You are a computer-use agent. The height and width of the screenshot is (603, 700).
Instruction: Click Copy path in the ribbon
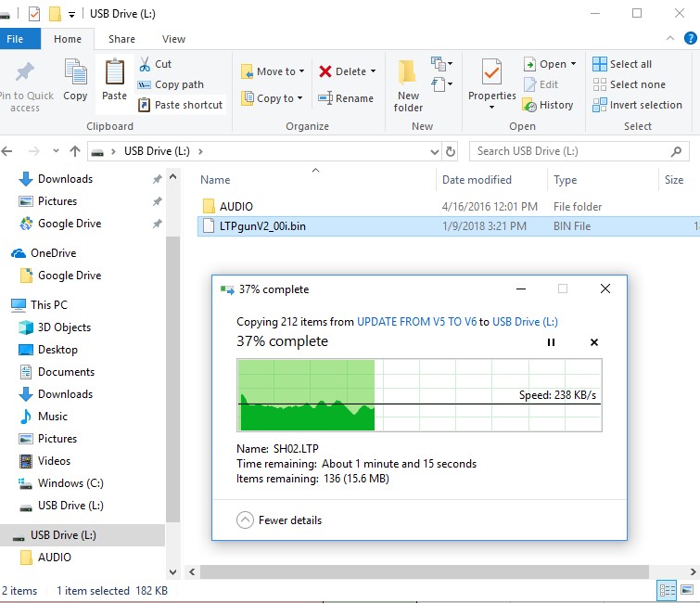(x=171, y=84)
